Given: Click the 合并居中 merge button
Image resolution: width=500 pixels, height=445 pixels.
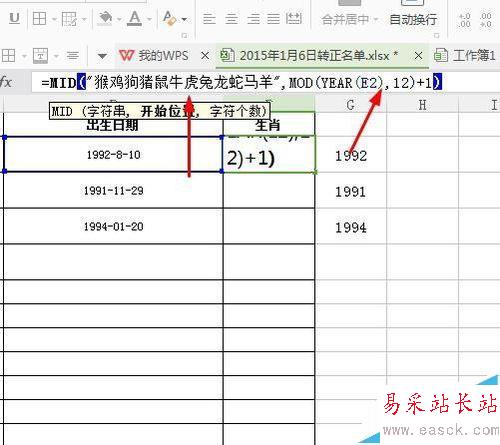Looking at the screenshot, I should pos(346,19).
